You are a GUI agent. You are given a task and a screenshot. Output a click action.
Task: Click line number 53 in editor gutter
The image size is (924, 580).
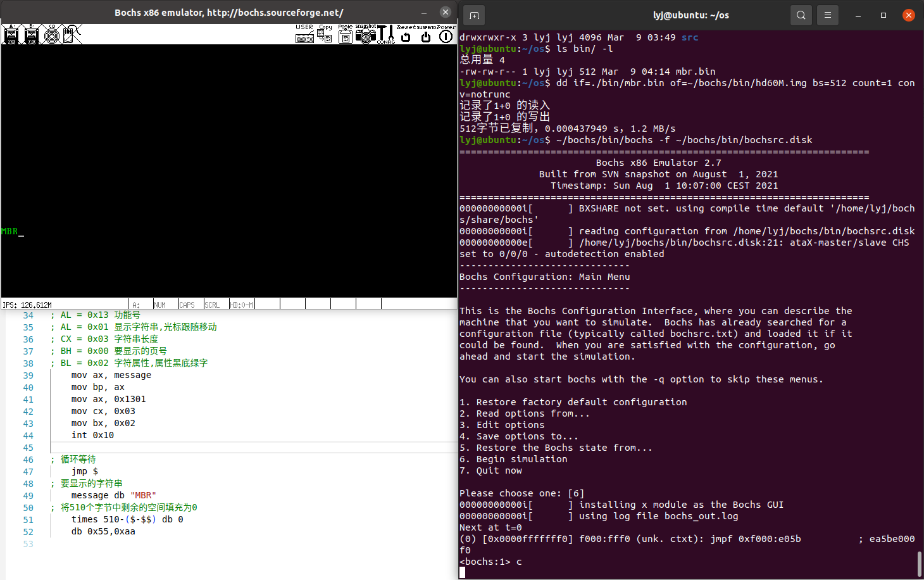(28, 543)
